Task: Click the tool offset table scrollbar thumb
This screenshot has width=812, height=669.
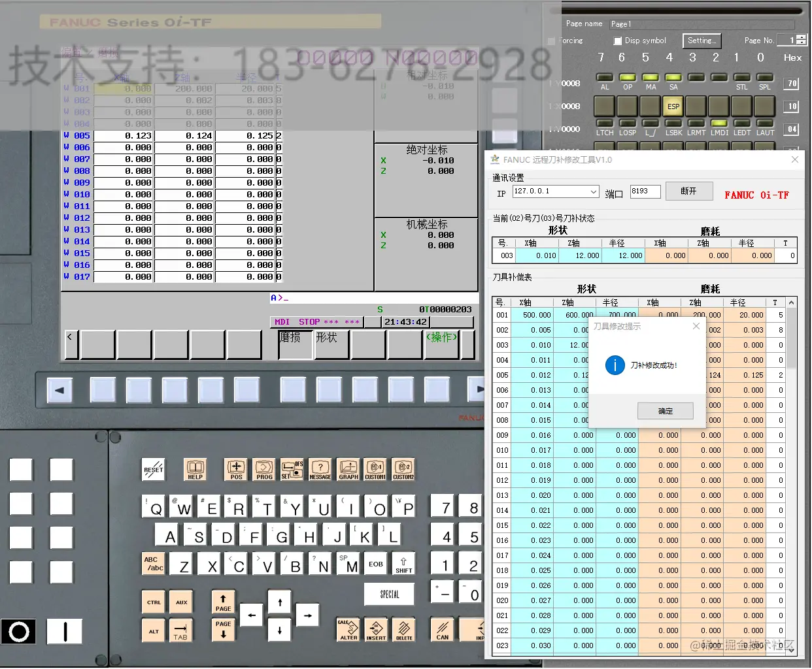Action: [791, 337]
